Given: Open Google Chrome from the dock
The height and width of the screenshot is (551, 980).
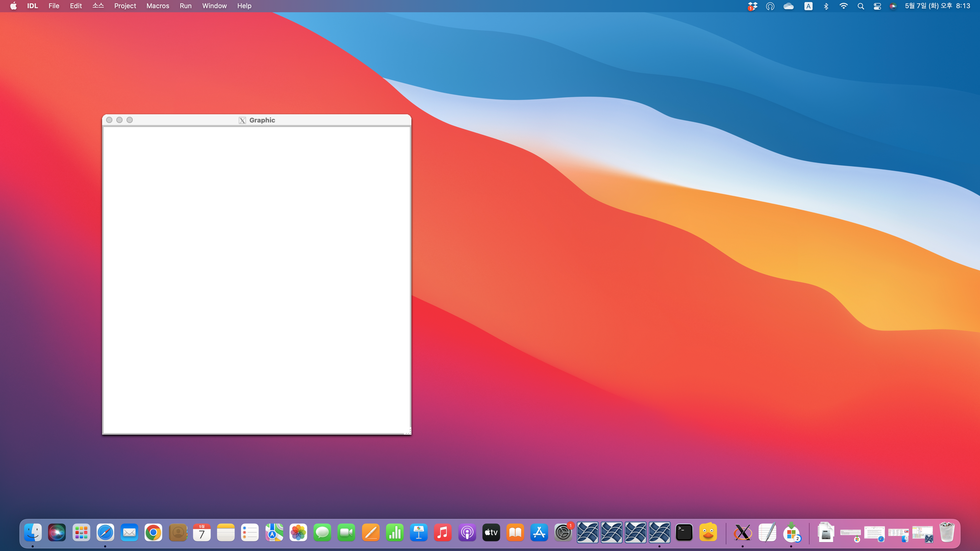Looking at the screenshot, I should 153,532.
